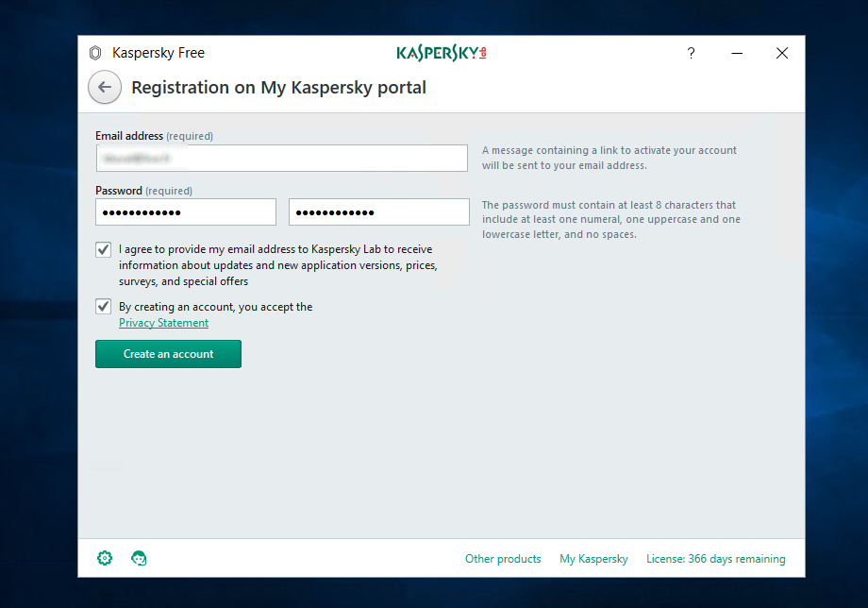Click the confirm password field
This screenshot has height=608, width=868.
pos(379,212)
